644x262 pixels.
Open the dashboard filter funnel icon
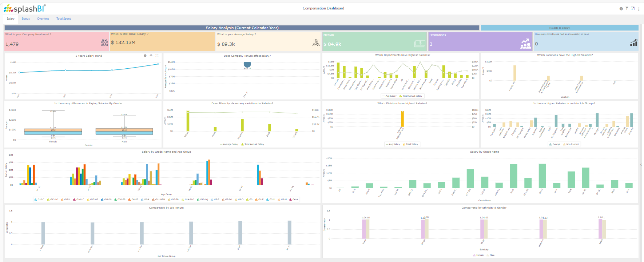coord(627,8)
